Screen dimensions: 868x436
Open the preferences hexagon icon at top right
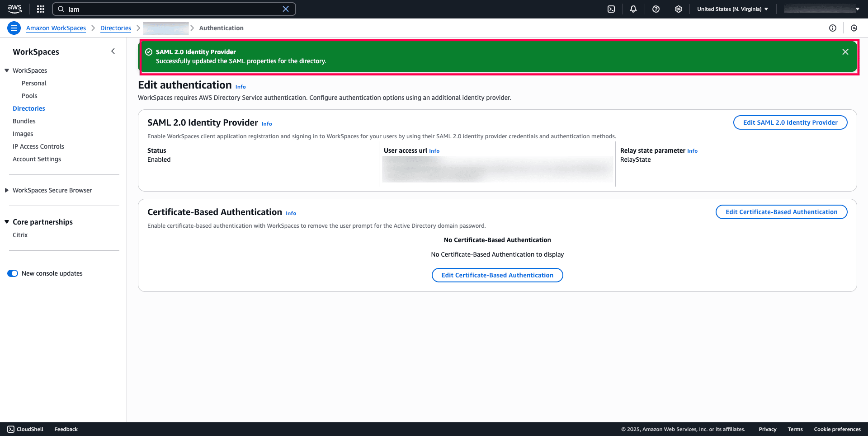click(x=854, y=28)
